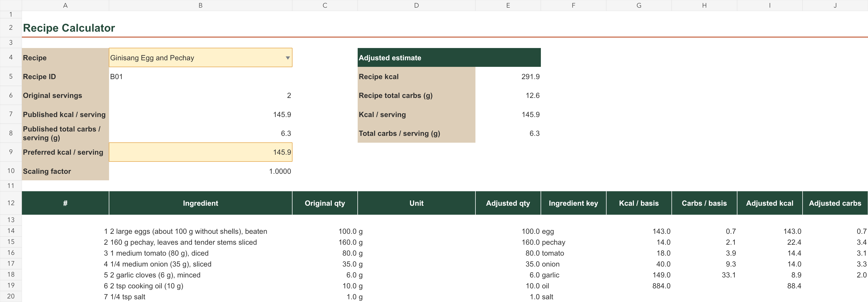868x302 pixels.
Task: Select the Preferred kcal / serving input cell
Action: pos(200,152)
